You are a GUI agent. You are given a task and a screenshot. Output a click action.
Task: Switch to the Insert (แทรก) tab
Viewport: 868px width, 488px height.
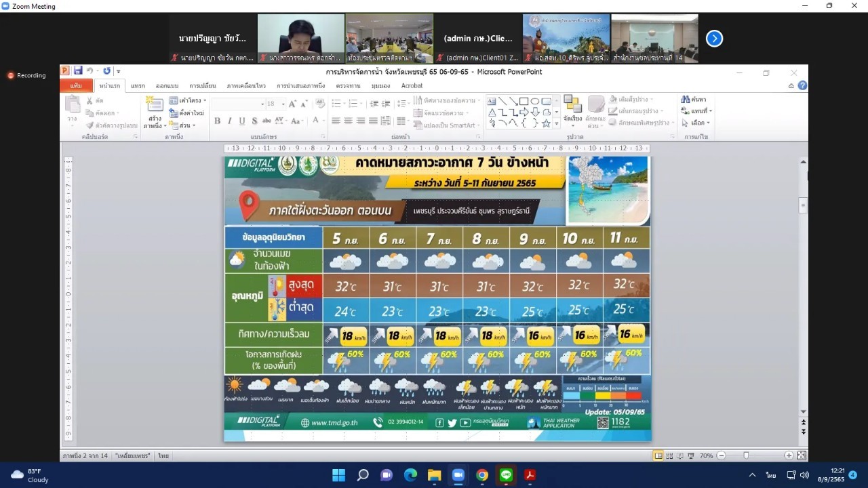point(138,86)
